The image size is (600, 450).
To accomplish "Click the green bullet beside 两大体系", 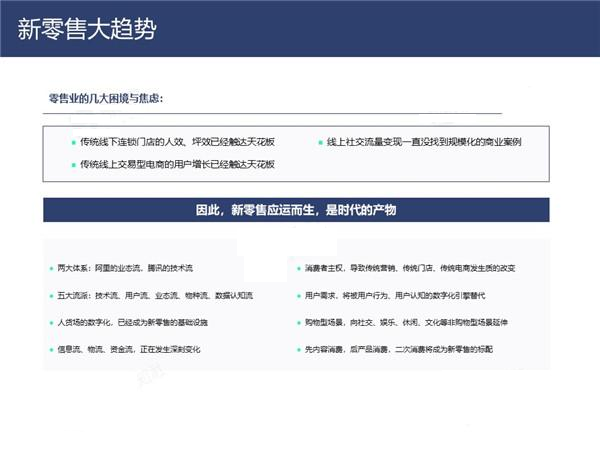I will pos(51,269).
